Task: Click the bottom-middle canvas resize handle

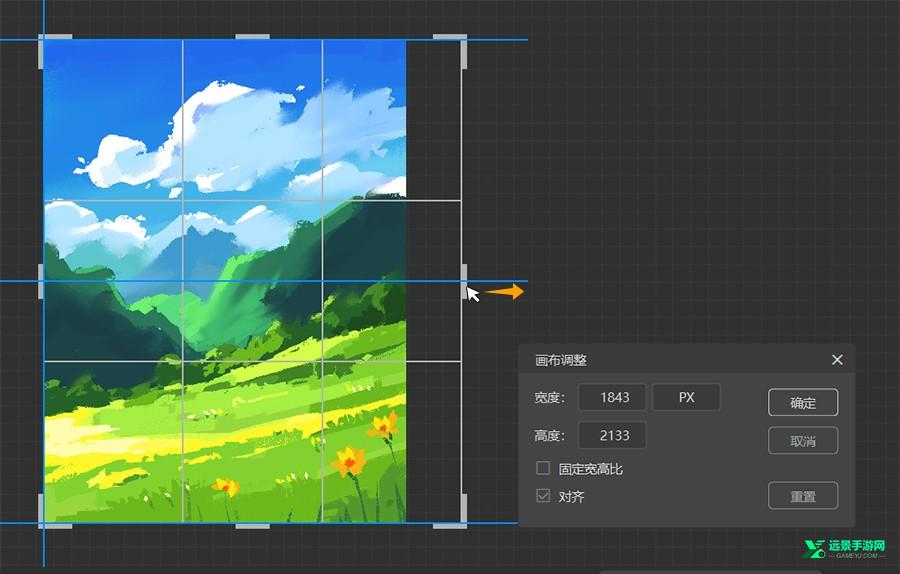Action: (x=253, y=525)
